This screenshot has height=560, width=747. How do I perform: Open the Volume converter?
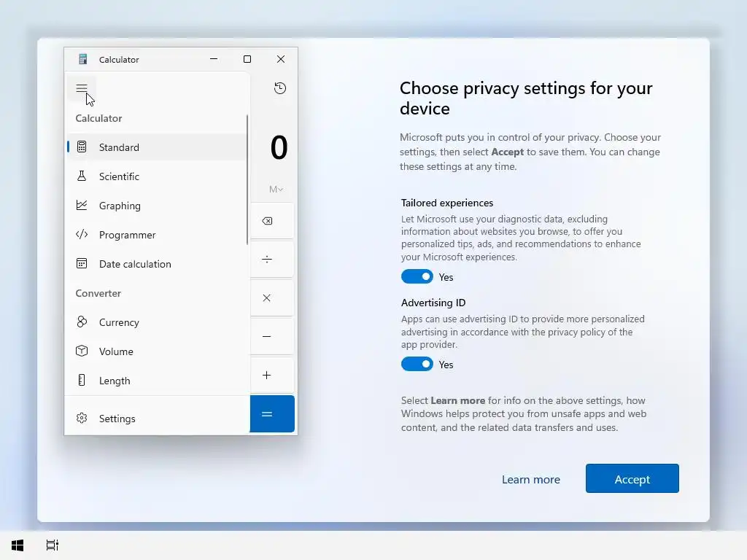pos(157,351)
